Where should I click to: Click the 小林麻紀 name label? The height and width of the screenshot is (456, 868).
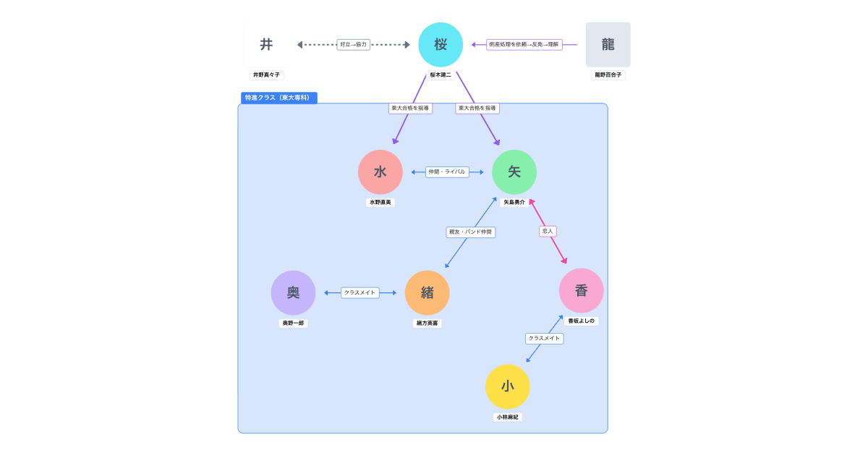pyautogui.click(x=507, y=417)
